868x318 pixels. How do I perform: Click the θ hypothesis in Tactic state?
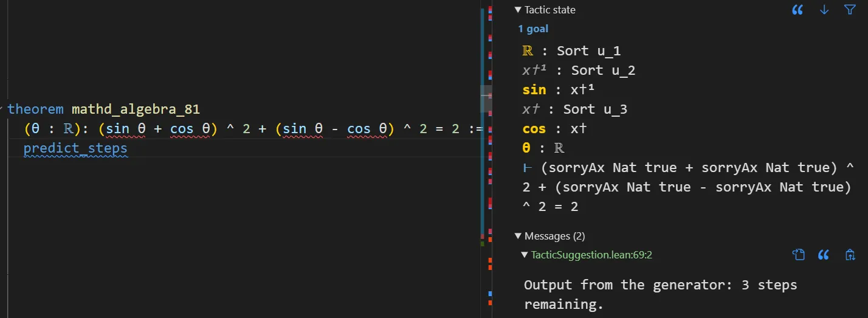527,148
